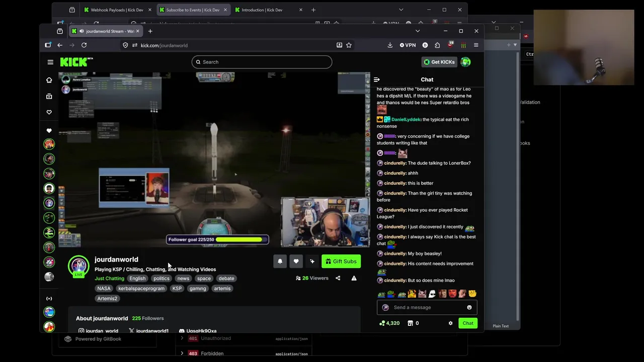The width and height of the screenshot is (644, 362).
Task: Click the Chat send button
Action: point(468,323)
